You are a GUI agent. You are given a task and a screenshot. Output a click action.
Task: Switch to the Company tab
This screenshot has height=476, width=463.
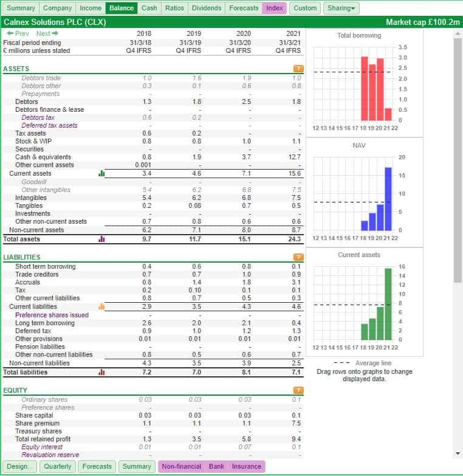click(57, 8)
